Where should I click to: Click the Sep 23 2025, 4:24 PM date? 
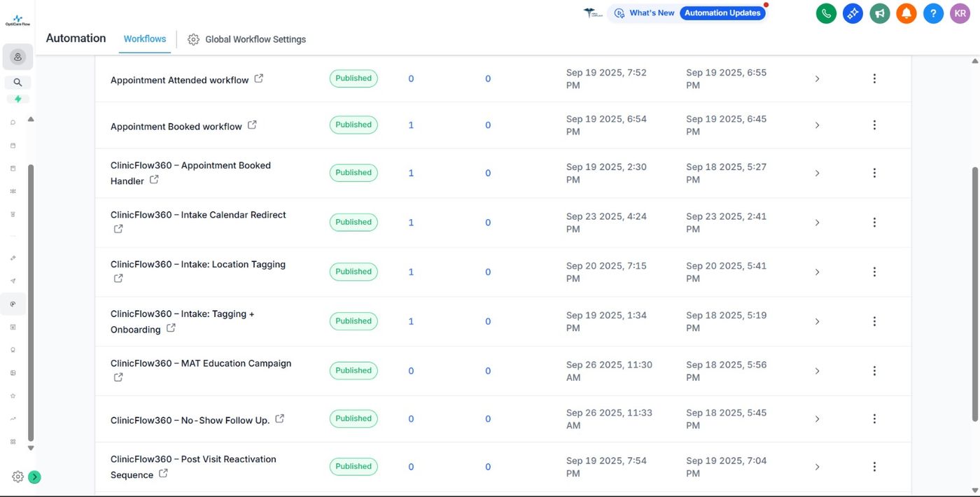tap(606, 223)
